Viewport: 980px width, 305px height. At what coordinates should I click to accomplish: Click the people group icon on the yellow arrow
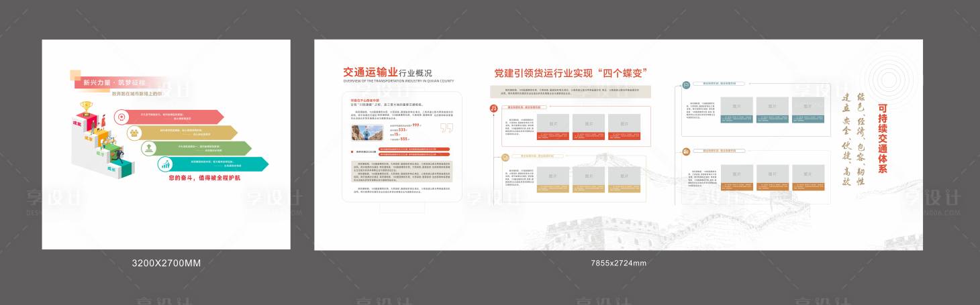(134, 133)
